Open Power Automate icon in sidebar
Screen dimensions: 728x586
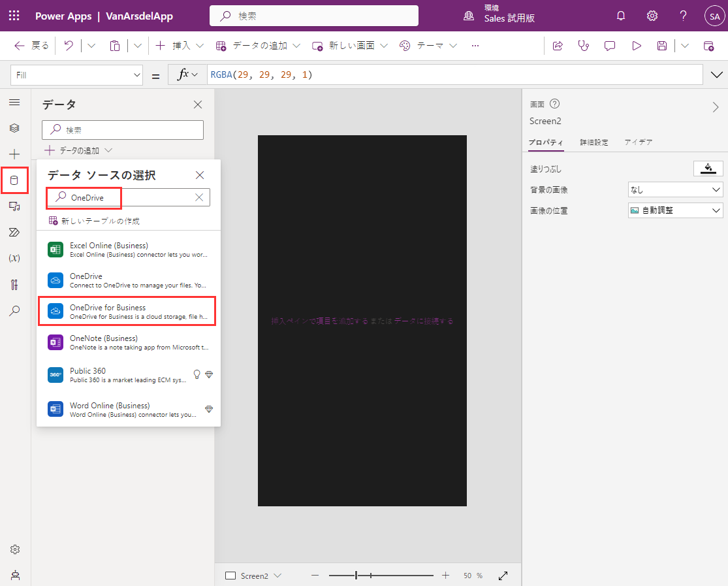(x=14, y=232)
